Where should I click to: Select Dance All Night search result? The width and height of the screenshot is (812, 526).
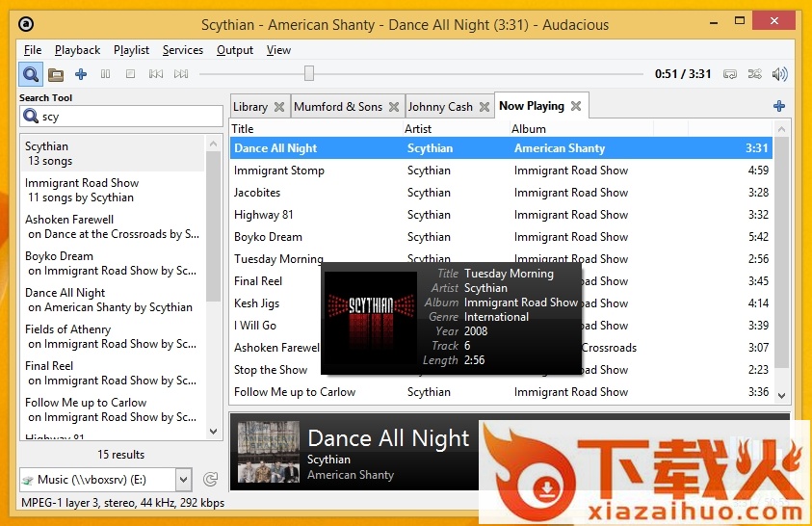113,300
